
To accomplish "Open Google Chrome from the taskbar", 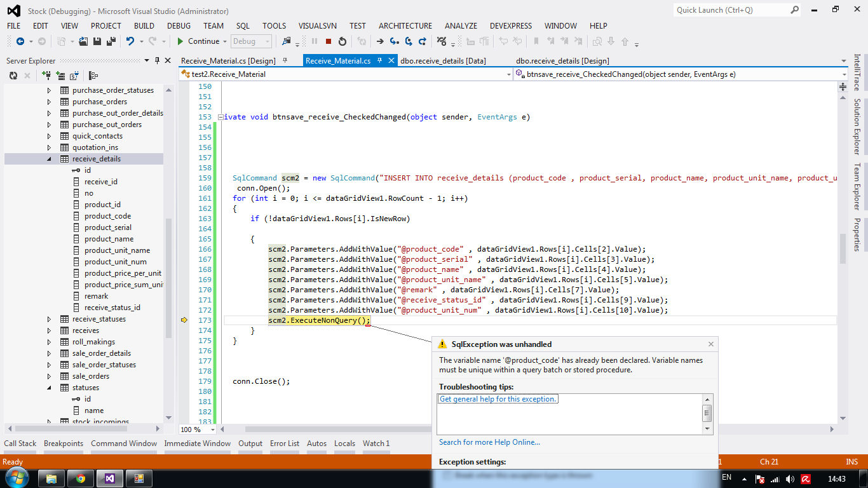I will coord(81,478).
